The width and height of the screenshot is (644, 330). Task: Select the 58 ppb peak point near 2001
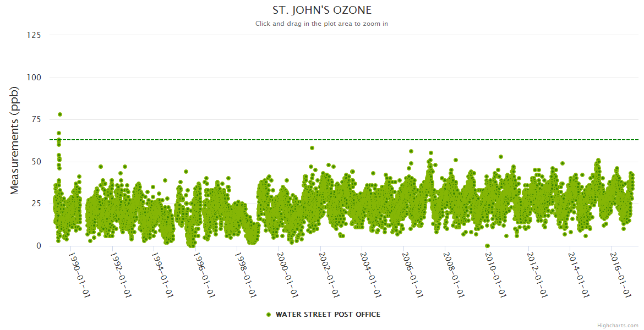(x=312, y=148)
